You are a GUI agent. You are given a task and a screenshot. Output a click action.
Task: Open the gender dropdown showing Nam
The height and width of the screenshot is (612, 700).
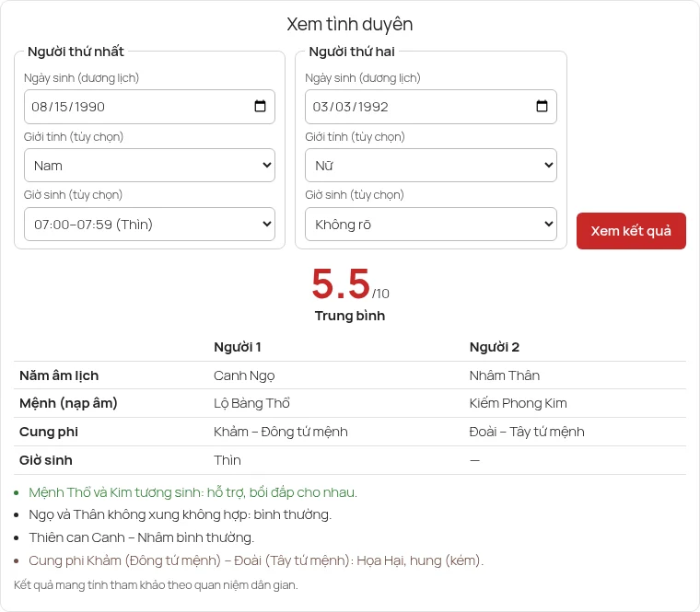[149, 165]
